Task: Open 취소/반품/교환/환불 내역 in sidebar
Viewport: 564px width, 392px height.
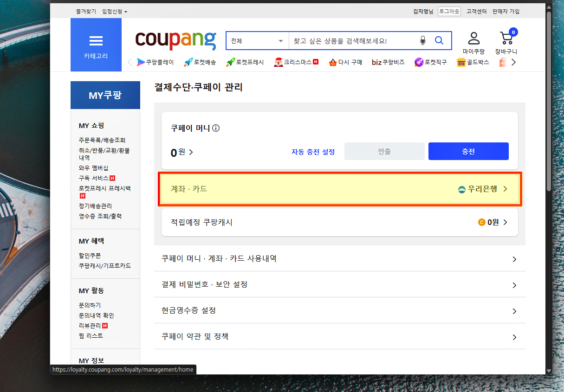Action: click(x=104, y=154)
